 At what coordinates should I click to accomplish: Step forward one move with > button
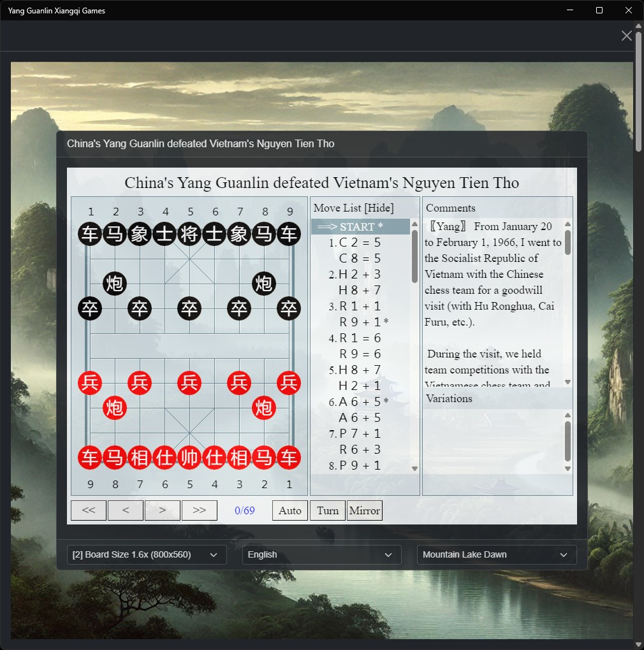[x=163, y=510]
